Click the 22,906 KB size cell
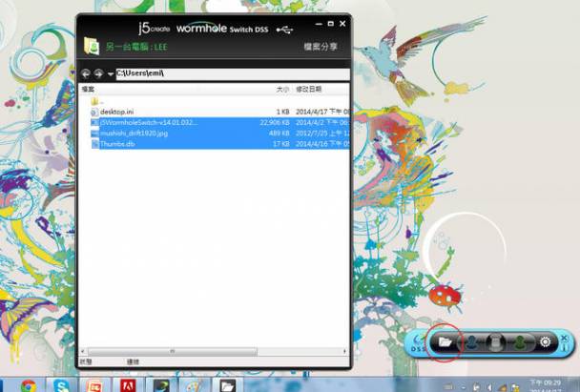The image size is (580, 392). [x=275, y=122]
